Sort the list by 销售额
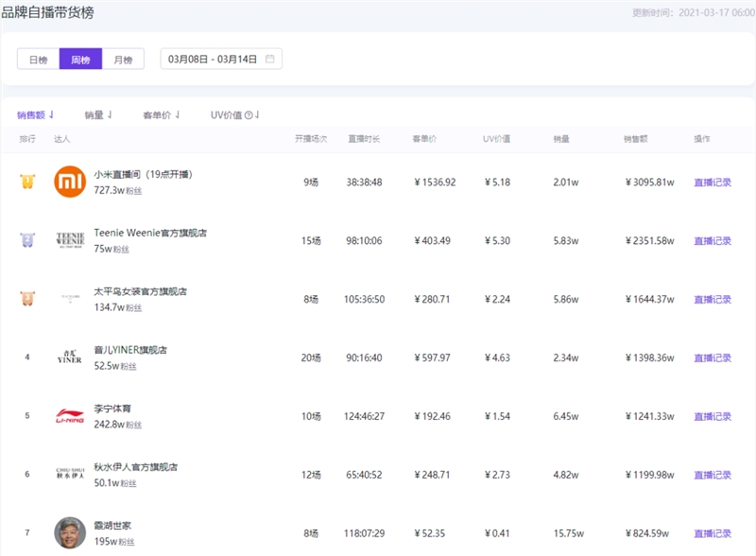 tap(35, 114)
